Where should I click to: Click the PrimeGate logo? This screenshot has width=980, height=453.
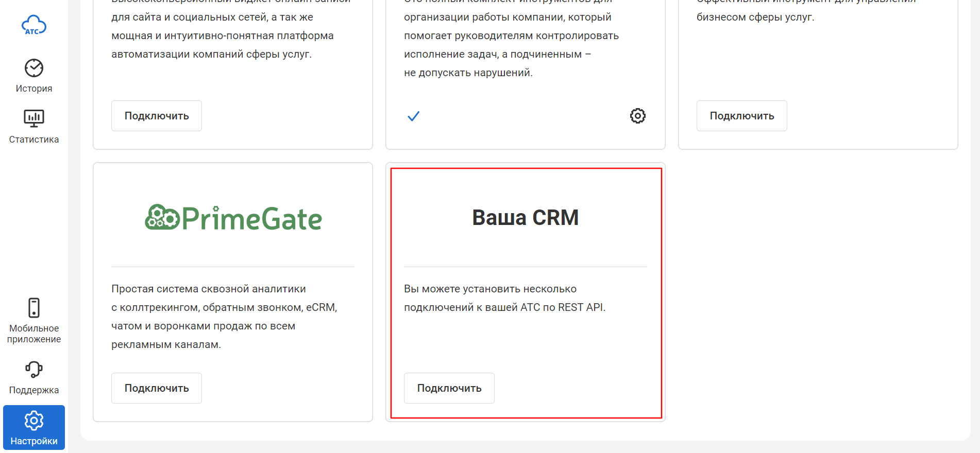point(233,218)
